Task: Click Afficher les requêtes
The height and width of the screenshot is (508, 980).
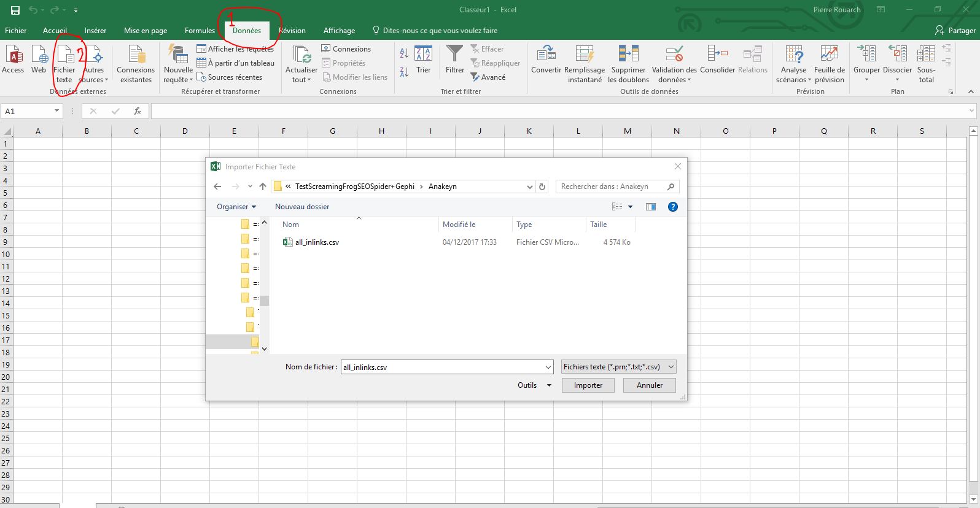Action: 235,49
